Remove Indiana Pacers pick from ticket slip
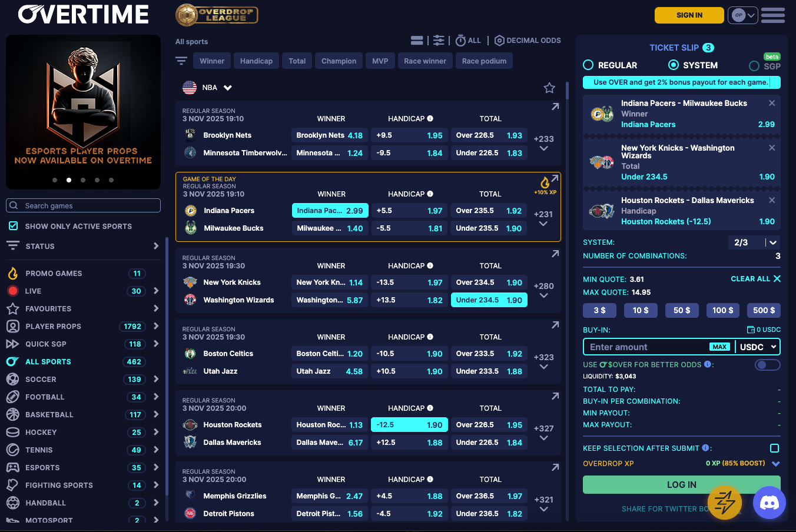 tap(772, 103)
